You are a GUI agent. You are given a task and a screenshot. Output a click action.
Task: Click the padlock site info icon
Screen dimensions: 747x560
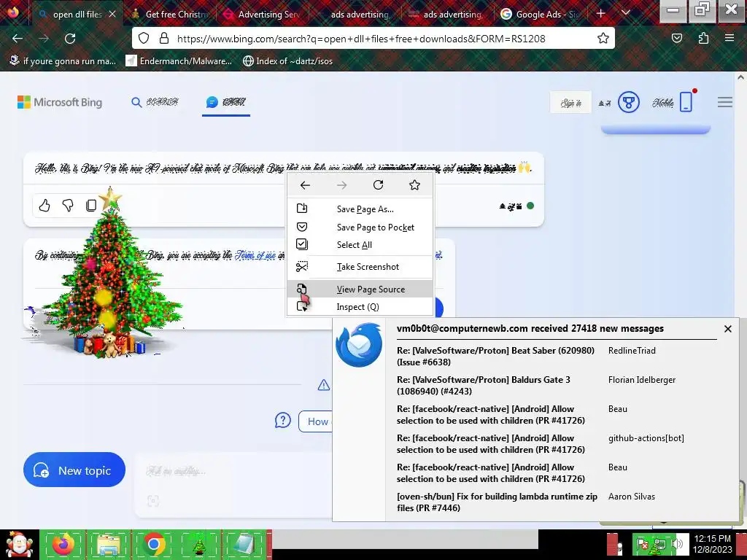[x=164, y=39]
